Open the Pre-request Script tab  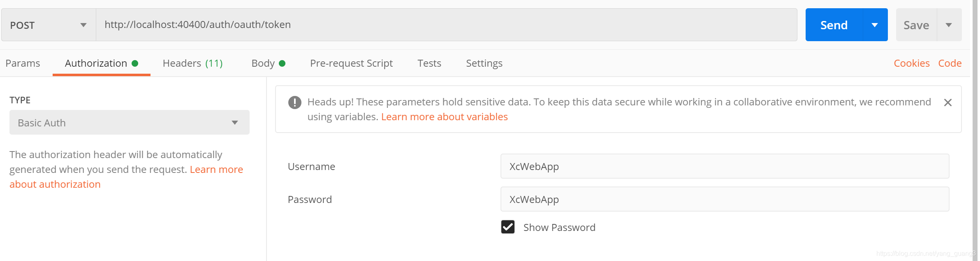(x=351, y=63)
